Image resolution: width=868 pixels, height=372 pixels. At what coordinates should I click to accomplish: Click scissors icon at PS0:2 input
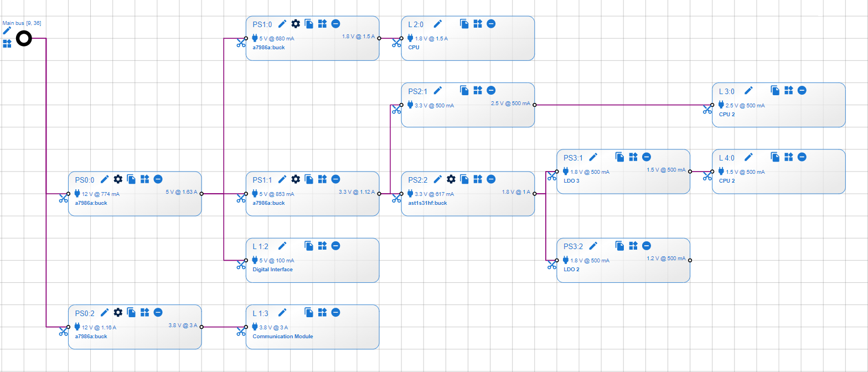click(64, 332)
